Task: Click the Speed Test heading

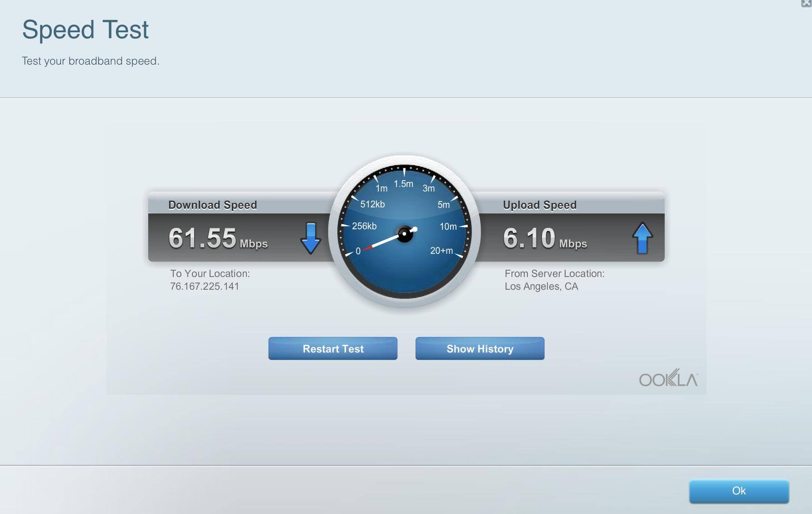Action: (85, 30)
